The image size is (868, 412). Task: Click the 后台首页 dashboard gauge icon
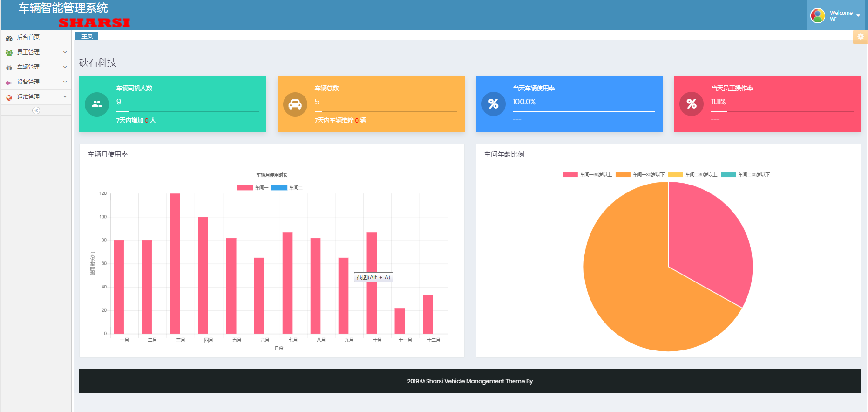pos(9,38)
